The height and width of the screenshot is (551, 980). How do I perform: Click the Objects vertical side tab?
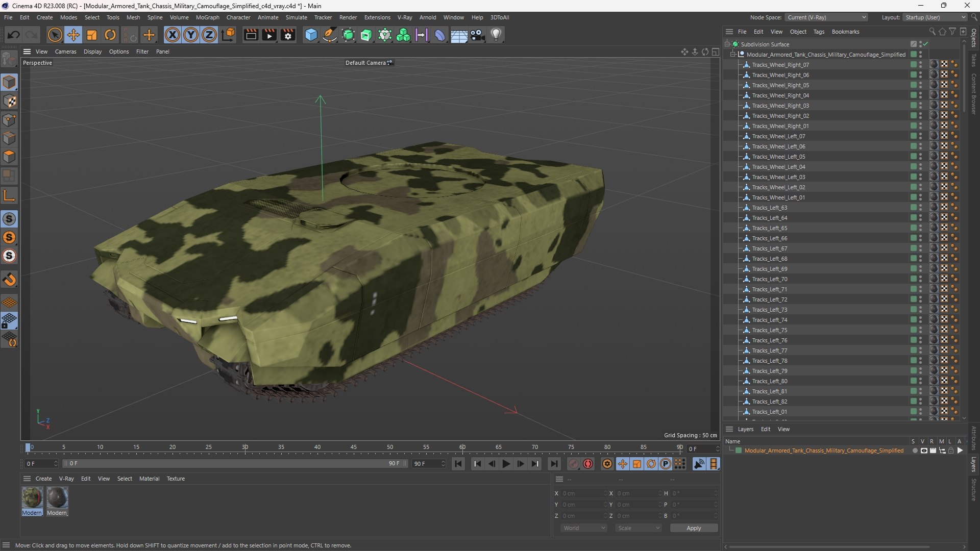(x=974, y=38)
